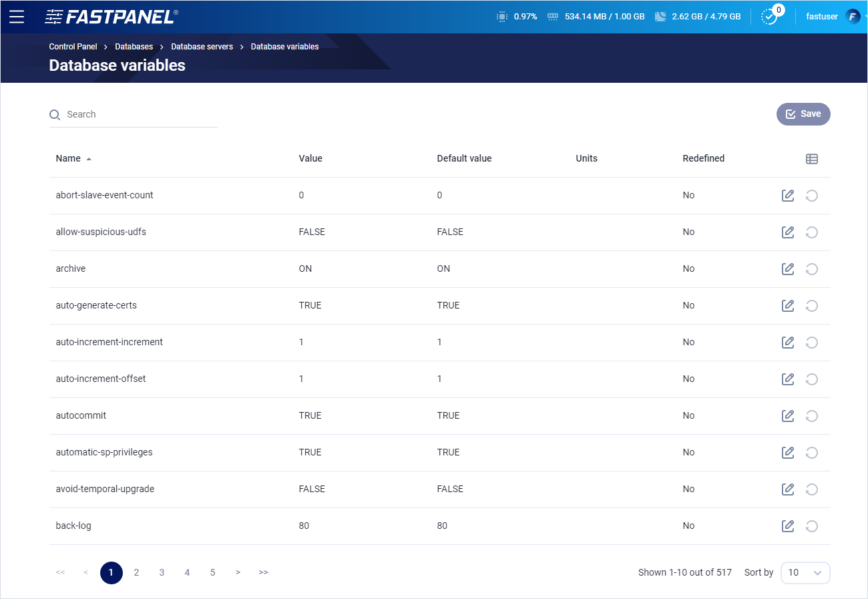The width and height of the screenshot is (868, 599).
Task: Jump to the first page arrow
Action: [60, 573]
